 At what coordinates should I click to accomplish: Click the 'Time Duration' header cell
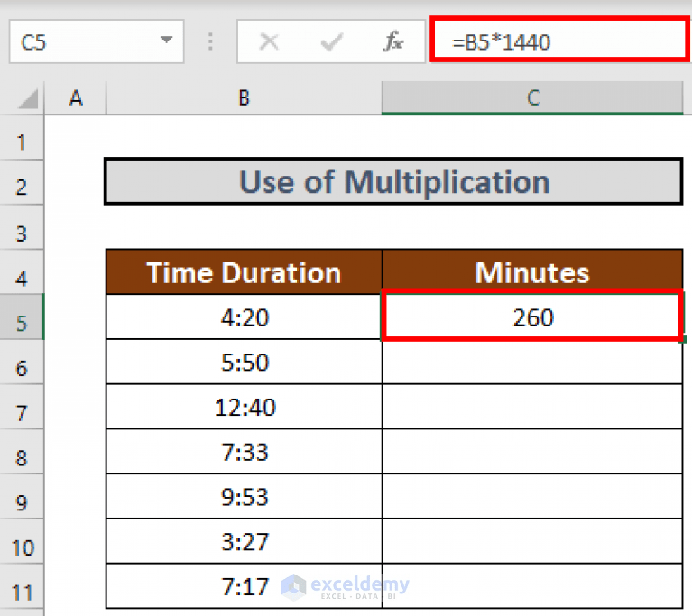[245, 272]
